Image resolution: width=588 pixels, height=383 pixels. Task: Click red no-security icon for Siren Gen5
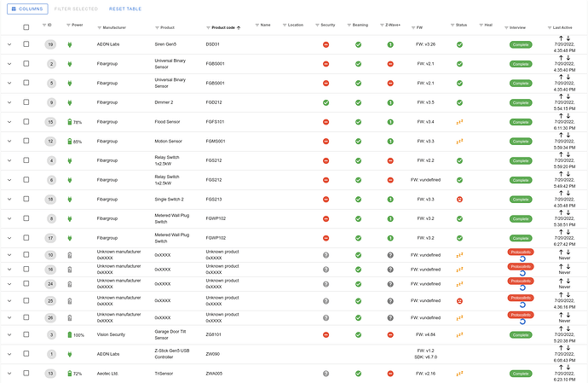(x=326, y=44)
